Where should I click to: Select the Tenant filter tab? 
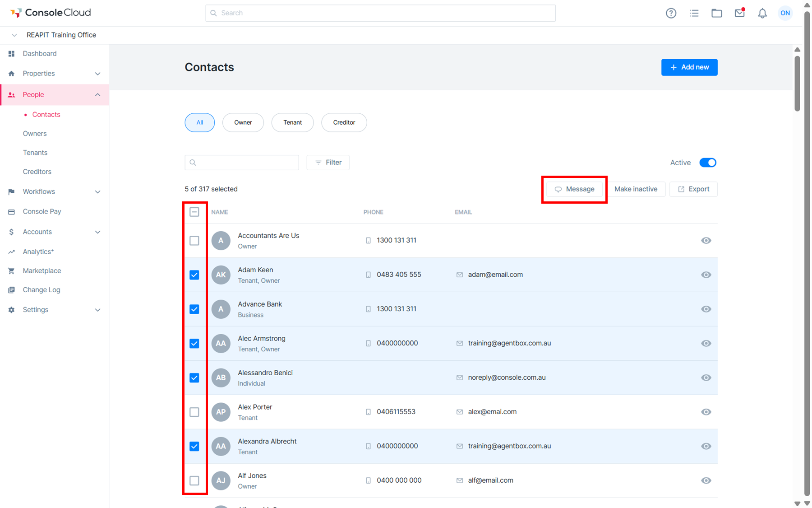(292, 122)
